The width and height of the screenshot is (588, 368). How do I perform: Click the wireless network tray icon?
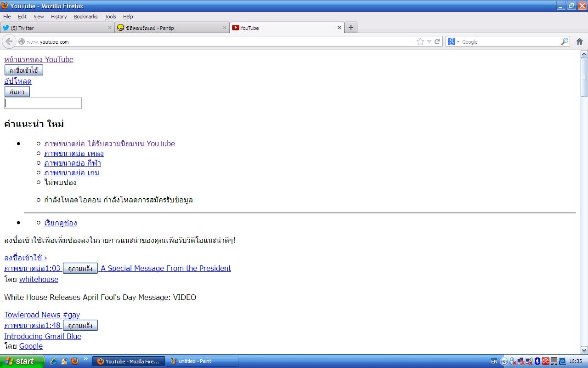click(x=529, y=361)
